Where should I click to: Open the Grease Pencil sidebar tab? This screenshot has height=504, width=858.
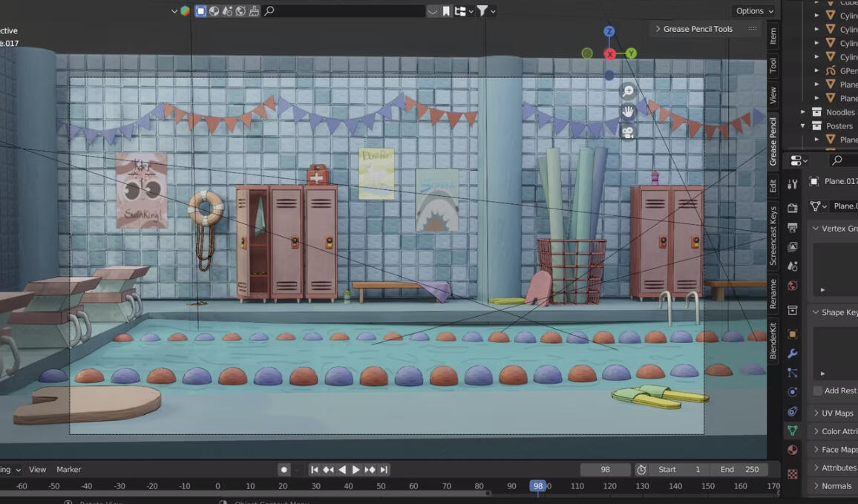773,141
